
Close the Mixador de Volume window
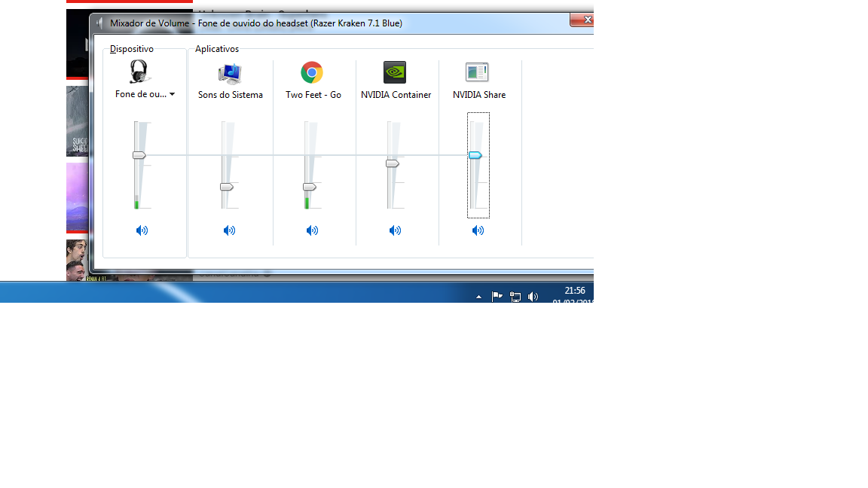(x=582, y=20)
